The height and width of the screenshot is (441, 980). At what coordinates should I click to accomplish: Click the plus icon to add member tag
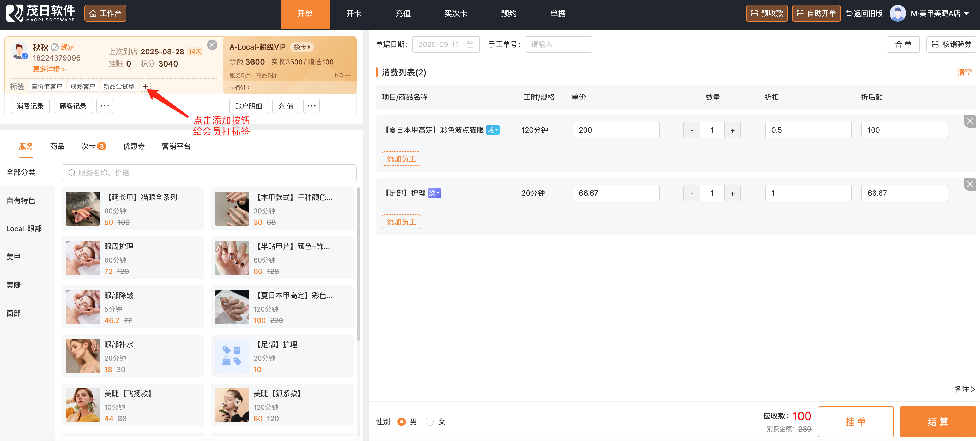click(x=145, y=86)
